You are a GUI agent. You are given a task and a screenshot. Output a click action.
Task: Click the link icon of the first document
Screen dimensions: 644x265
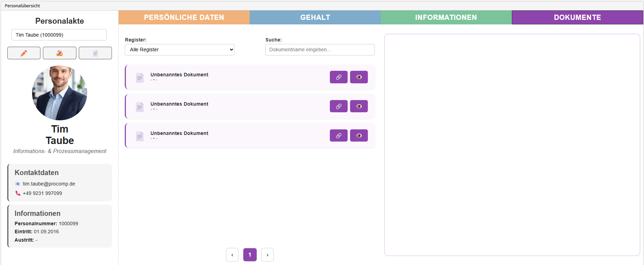click(338, 77)
